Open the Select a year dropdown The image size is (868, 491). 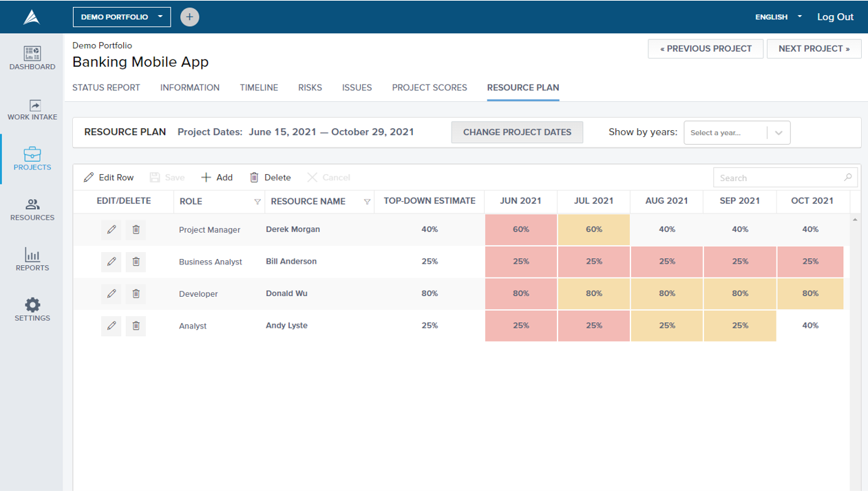[737, 133]
